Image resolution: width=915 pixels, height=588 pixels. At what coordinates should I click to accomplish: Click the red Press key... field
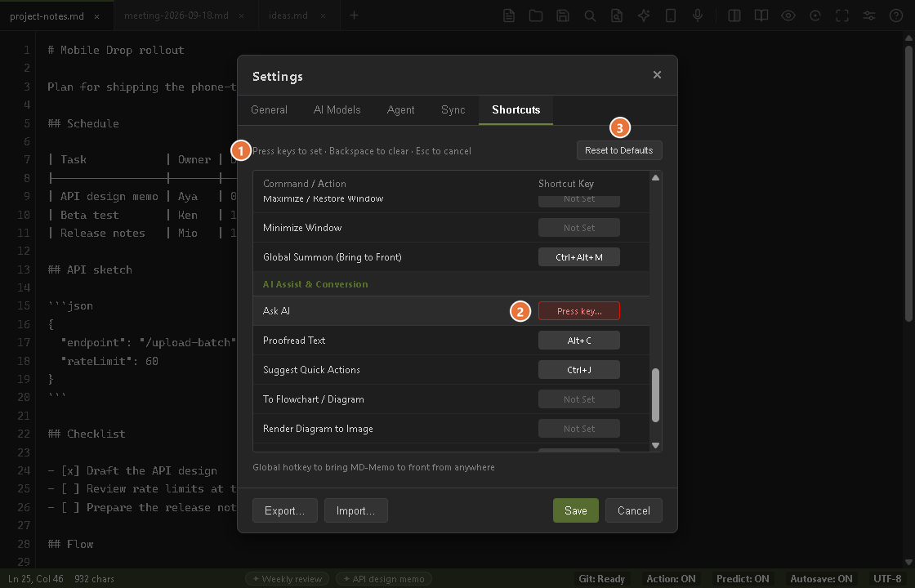(579, 311)
